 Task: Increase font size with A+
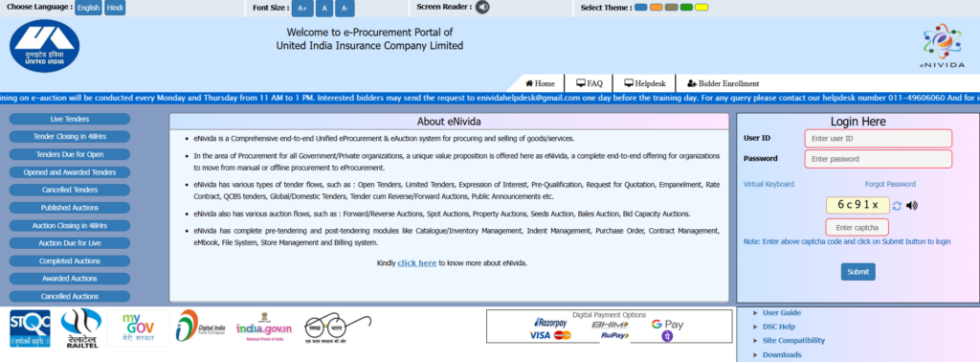pos(302,8)
